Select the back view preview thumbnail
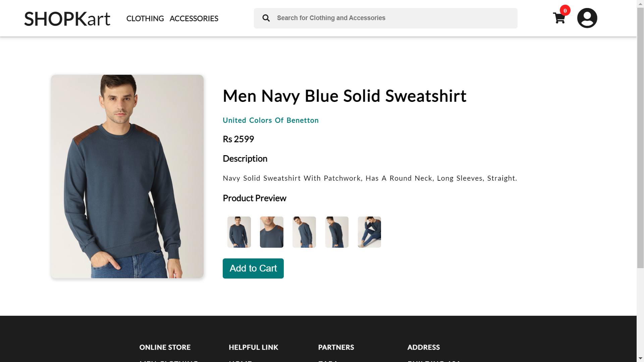644x362 pixels. pos(336,232)
